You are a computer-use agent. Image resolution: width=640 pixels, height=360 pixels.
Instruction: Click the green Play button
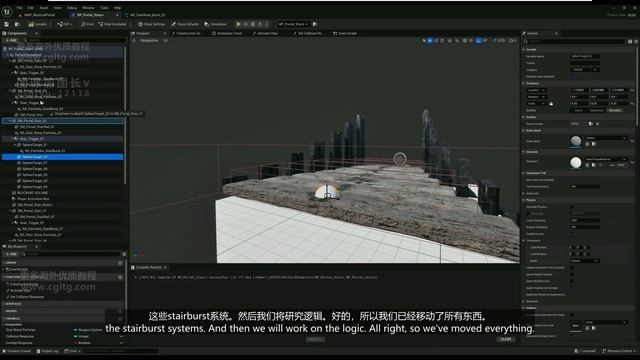238,24
